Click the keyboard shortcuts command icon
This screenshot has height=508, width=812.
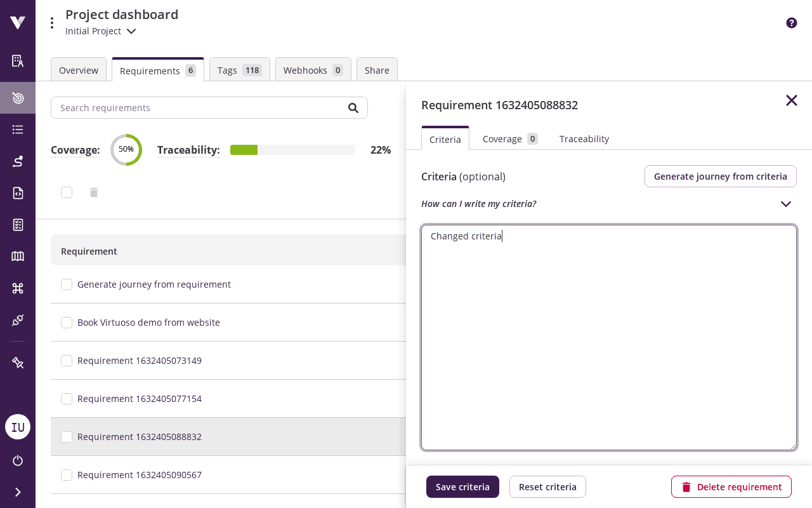coord(18,288)
